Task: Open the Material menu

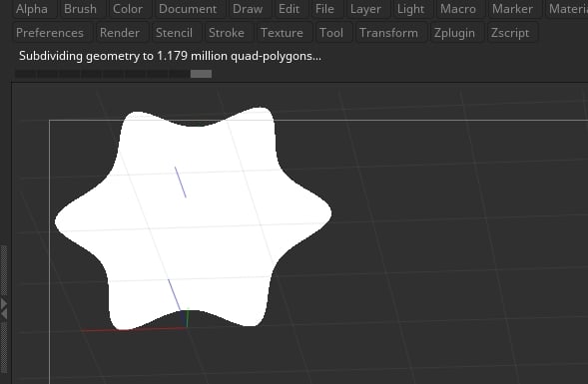Action: click(x=568, y=9)
